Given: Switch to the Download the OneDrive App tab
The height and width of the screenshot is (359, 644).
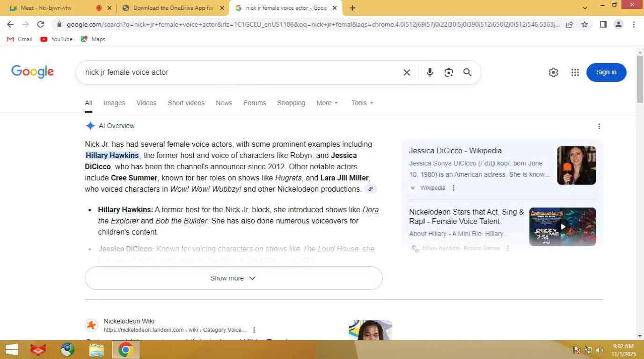Looking at the screenshot, I should tap(172, 8).
